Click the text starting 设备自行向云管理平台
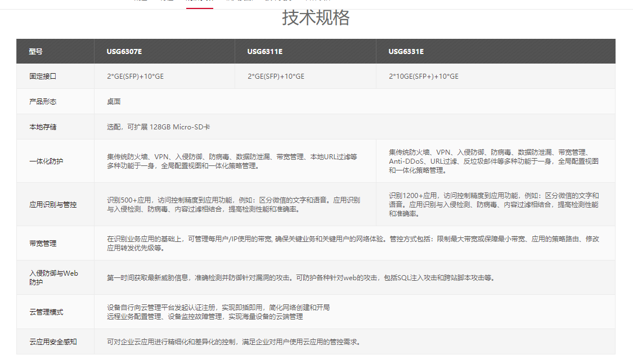Viewport: 633px width, 364px height. tap(218, 312)
